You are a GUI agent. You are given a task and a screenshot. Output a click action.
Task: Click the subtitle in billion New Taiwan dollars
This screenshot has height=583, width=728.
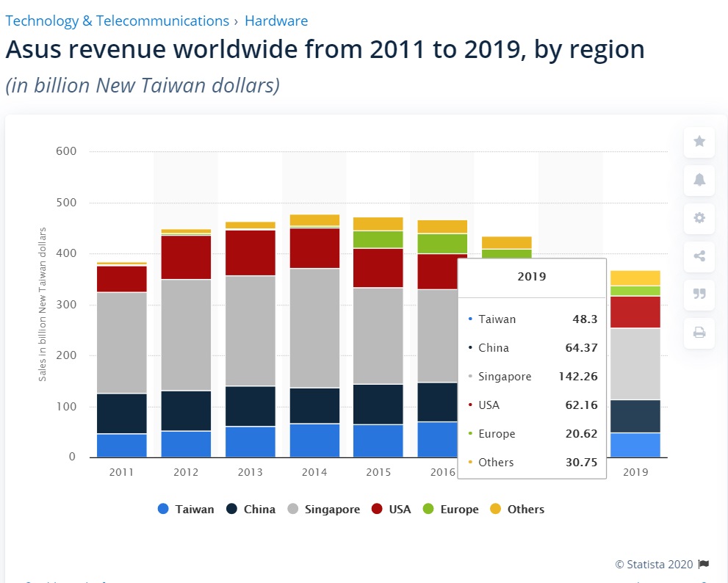[143, 85]
